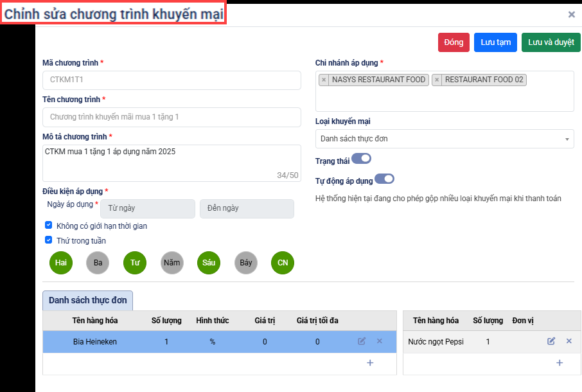The width and height of the screenshot is (582, 392).
Task: Toggle the Trạng thái switch
Action: click(x=362, y=159)
